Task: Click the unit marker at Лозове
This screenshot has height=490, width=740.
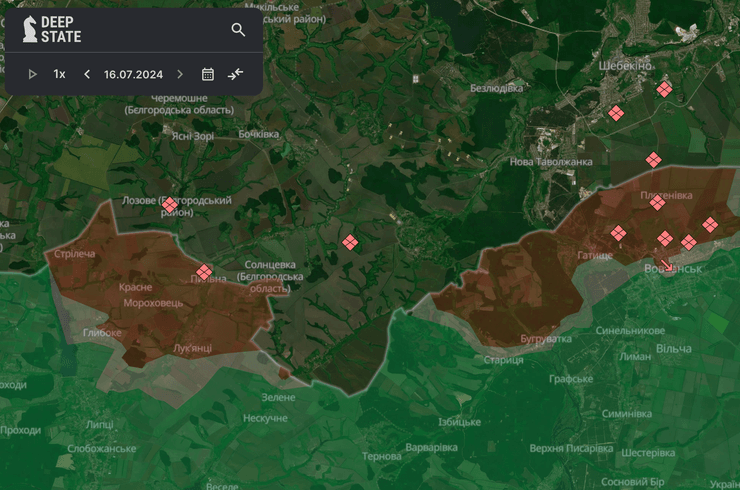Action: coord(169,205)
